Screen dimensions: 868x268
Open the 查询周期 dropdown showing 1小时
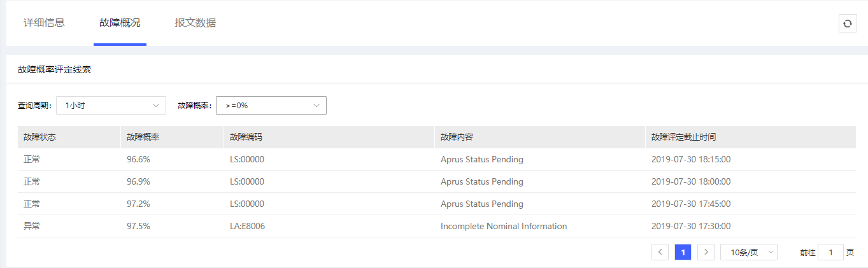click(111, 106)
